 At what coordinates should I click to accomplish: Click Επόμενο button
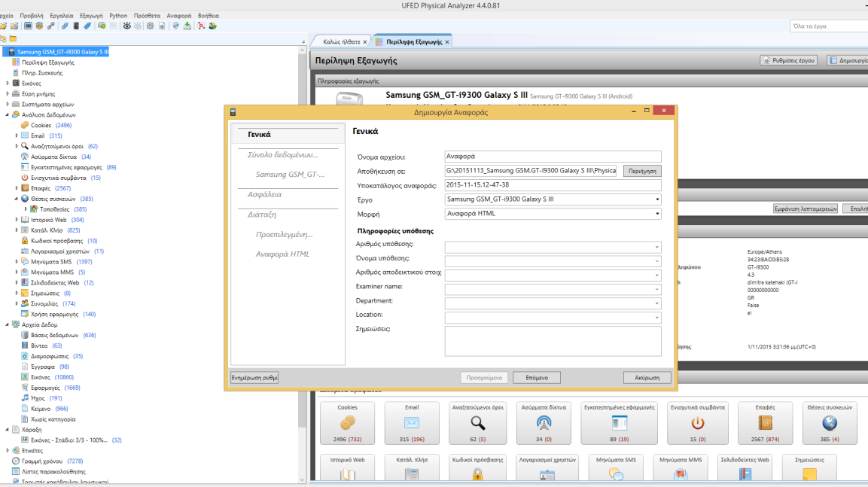537,377
